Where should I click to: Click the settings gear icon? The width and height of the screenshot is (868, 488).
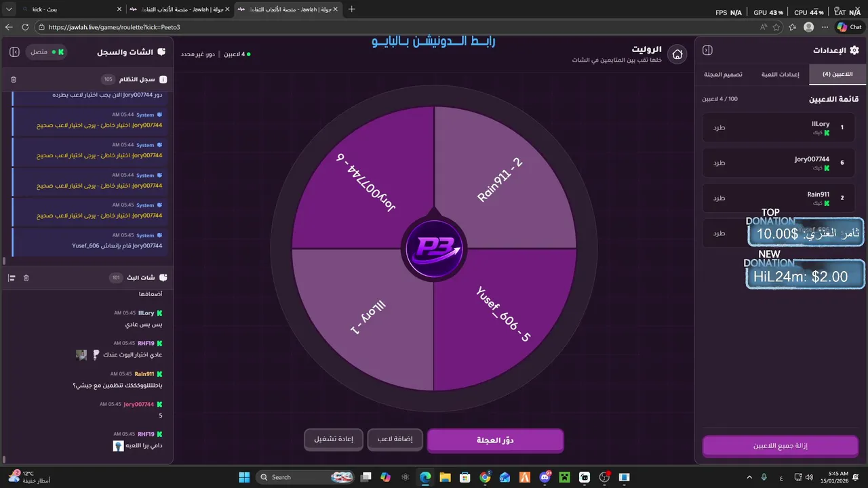854,50
